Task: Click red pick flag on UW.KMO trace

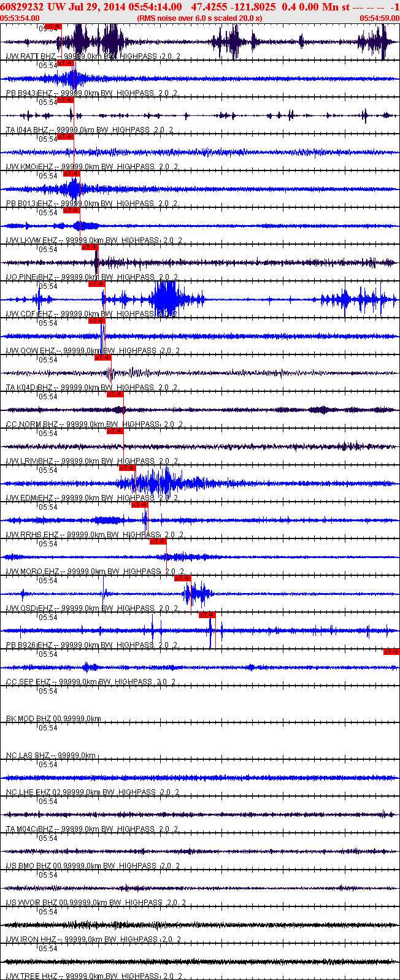Action: [x=66, y=137]
